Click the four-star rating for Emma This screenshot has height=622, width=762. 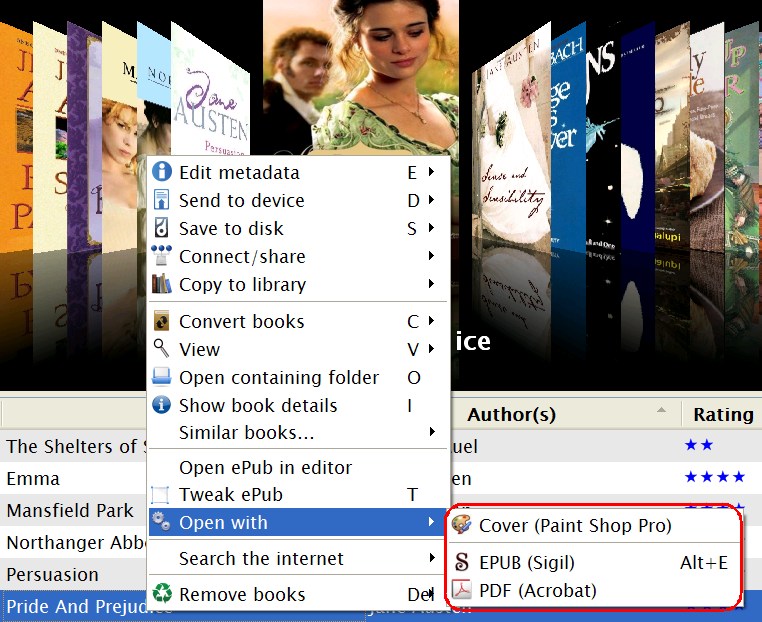[x=714, y=477]
